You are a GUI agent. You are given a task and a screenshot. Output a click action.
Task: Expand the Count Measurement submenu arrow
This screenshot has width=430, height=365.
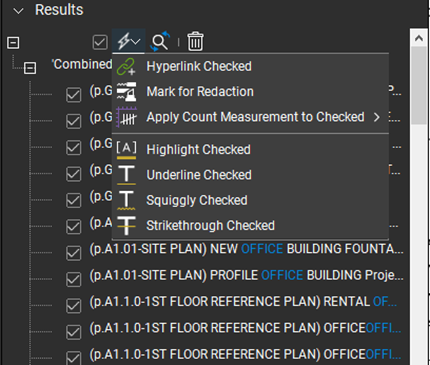(x=377, y=117)
